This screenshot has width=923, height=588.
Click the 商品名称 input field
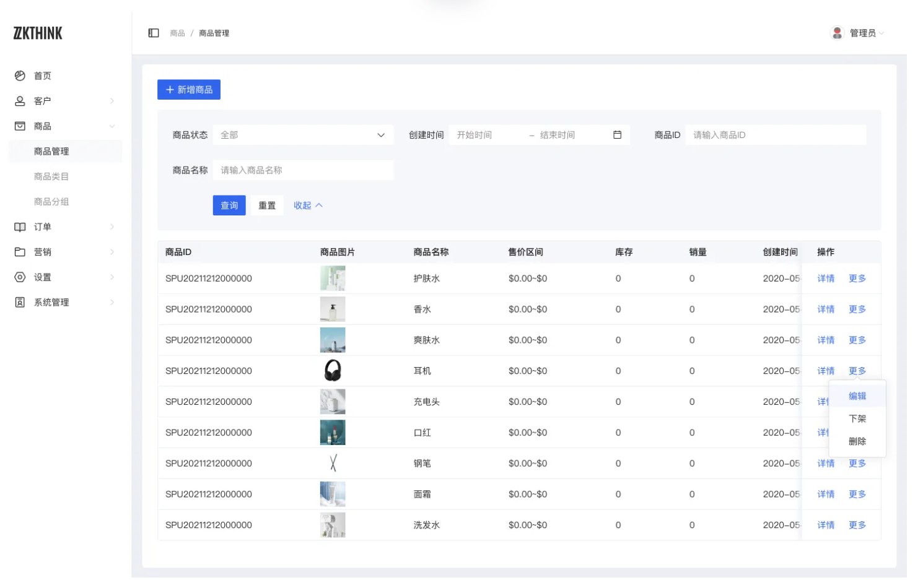point(303,170)
